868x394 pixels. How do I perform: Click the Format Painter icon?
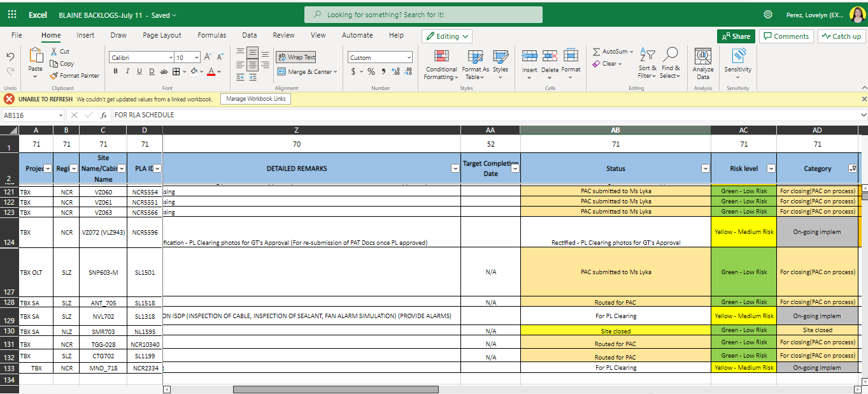tap(54, 75)
